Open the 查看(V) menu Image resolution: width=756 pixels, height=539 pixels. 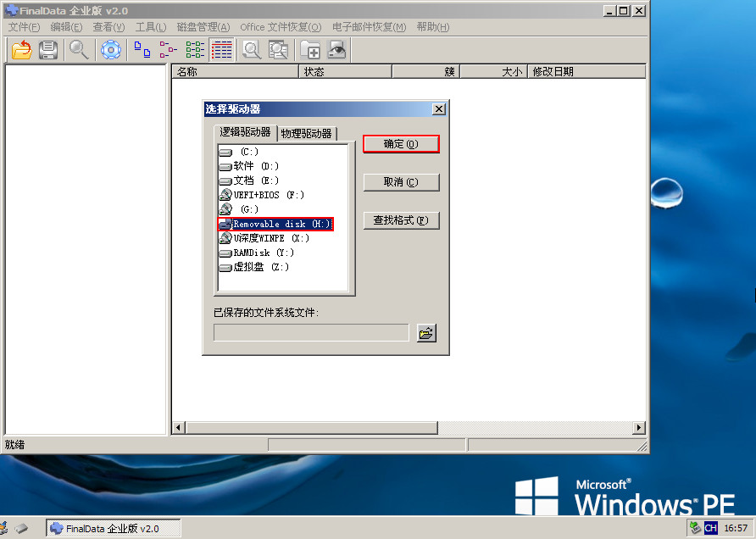pos(109,27)
